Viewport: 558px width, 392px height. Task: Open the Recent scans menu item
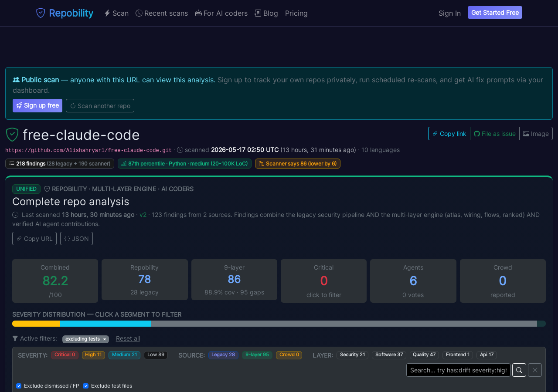(x=162, y=13)
